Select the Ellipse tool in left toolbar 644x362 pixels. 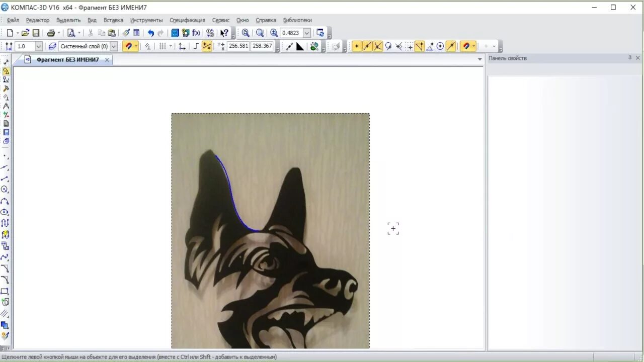pos(6,212)
